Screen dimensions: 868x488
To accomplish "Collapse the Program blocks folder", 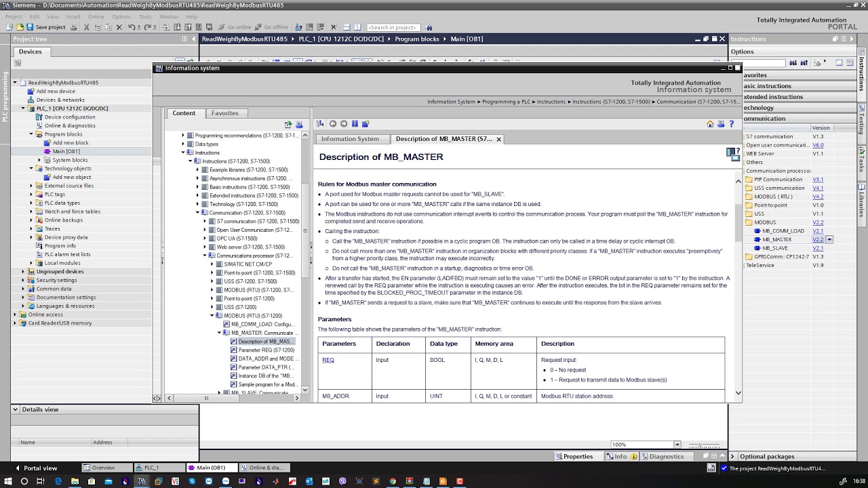I will click(31, 134).
